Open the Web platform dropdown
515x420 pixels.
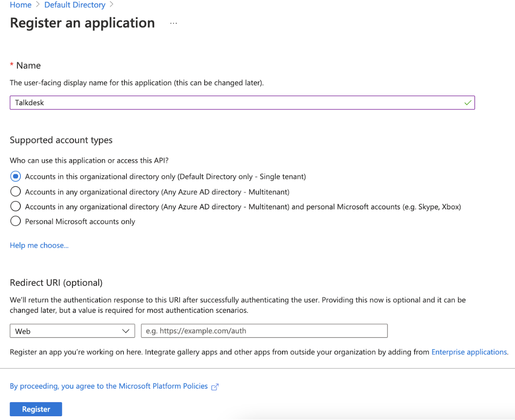(x=72, y=331)
